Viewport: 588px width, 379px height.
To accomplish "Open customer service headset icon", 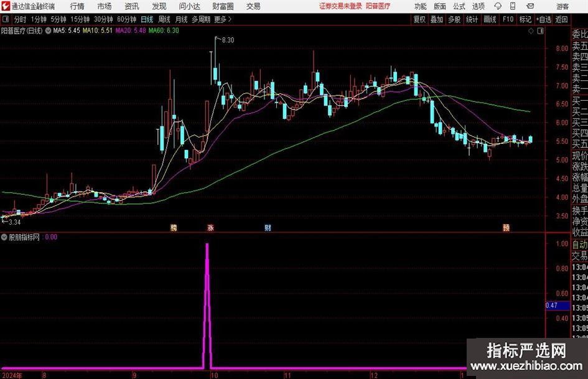I will (x=498, y=6).
